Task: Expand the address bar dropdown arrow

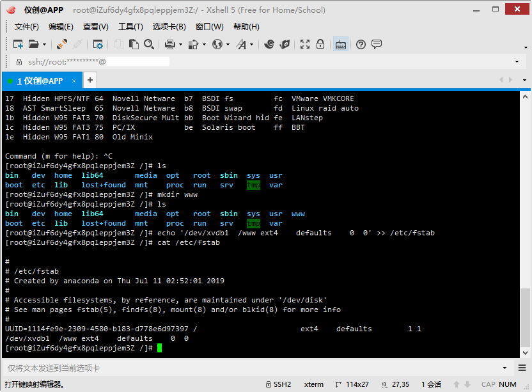Action: [x=517, y=62]
